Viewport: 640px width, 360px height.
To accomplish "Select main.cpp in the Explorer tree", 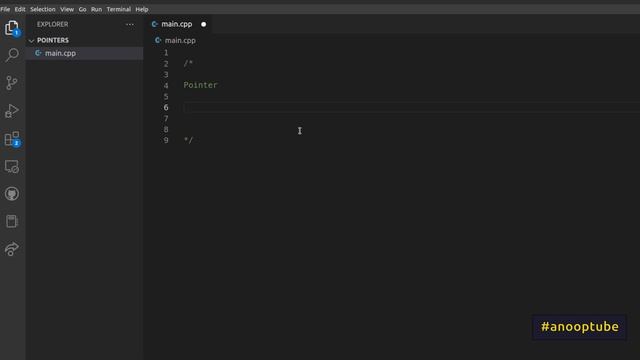I will point(84,53).
